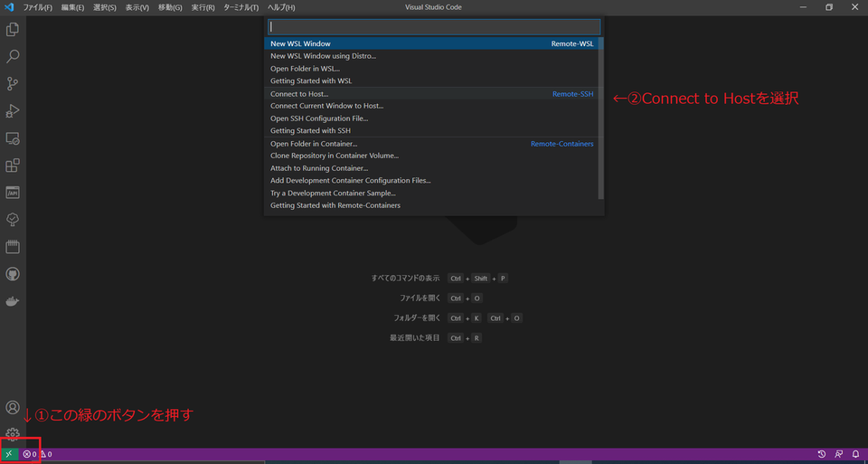The width and height of the screenshot is (868, 464).
Task: Restore down the window
Action: coord(829,7)
